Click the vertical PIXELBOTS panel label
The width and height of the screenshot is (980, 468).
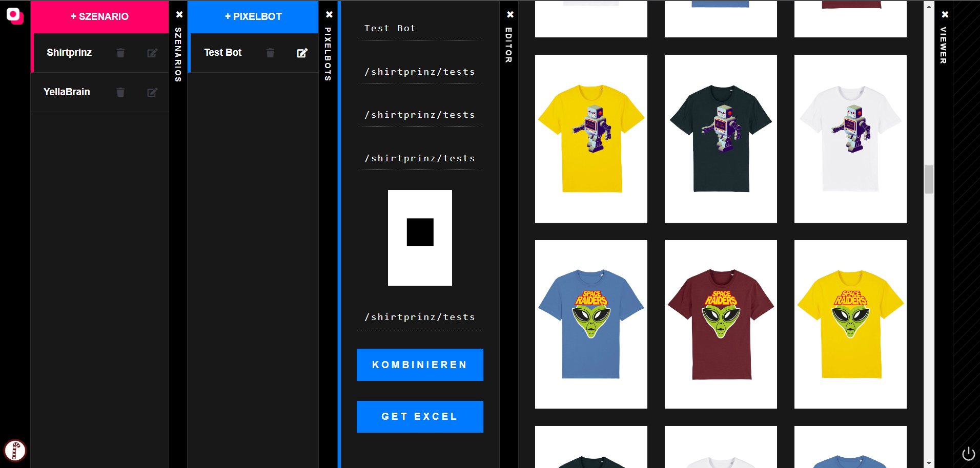pos(328,54)
